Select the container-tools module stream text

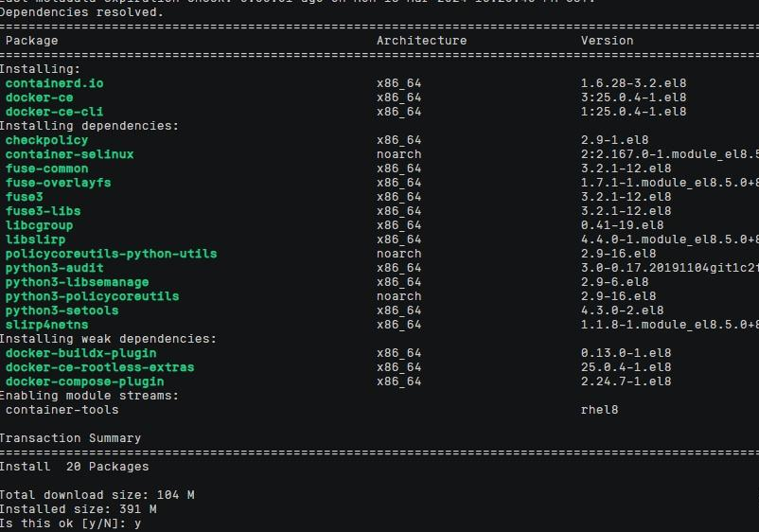62,410
